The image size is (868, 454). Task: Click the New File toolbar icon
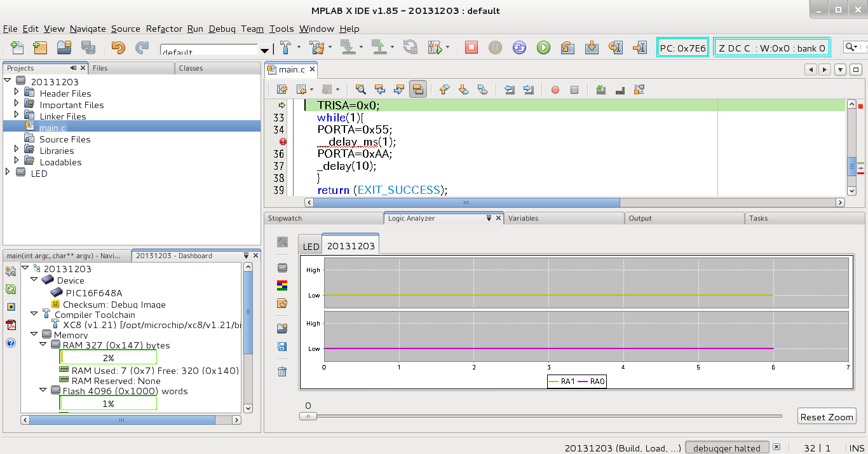point(17,48)
